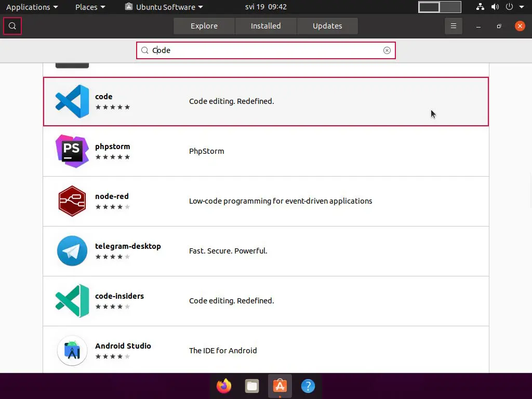Switch to the Installed tab

pos(265,26)
